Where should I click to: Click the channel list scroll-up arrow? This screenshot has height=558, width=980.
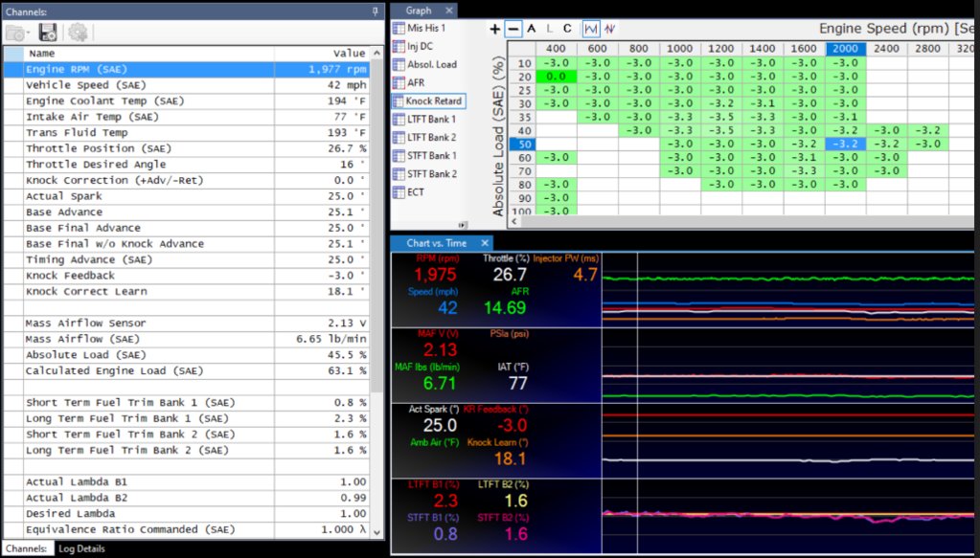[x=376, y=53]
